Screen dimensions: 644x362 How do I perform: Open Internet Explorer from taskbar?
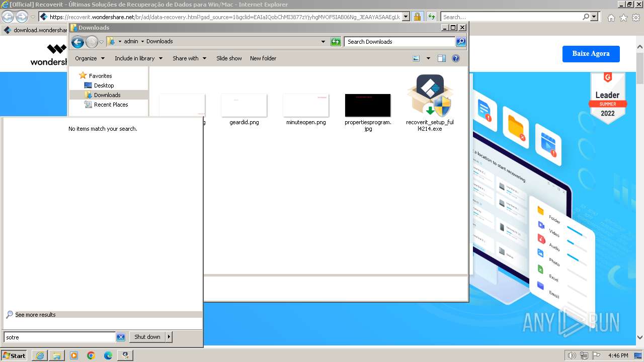click(40, 355)
